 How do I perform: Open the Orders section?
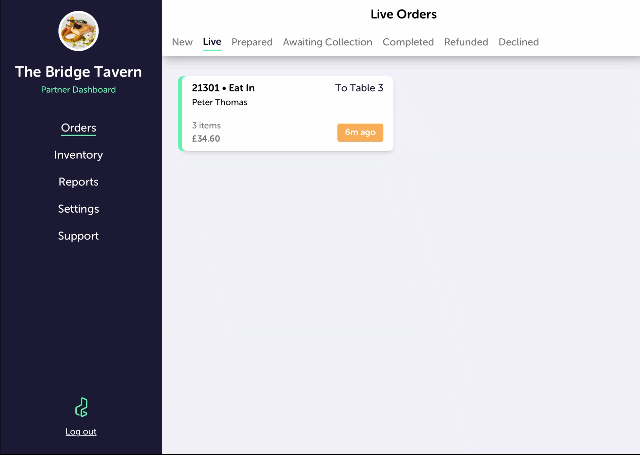(x=78, y=128)
